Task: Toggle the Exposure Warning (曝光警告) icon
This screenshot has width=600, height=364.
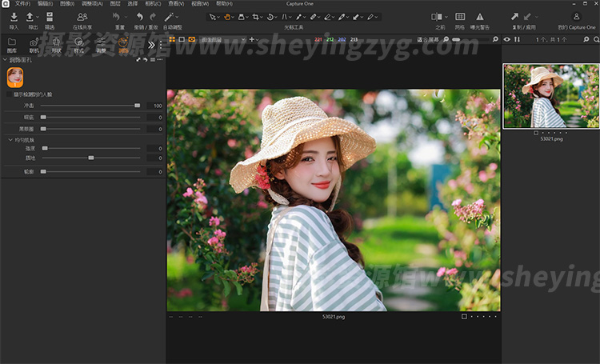Action: click(x=479, y=17)
